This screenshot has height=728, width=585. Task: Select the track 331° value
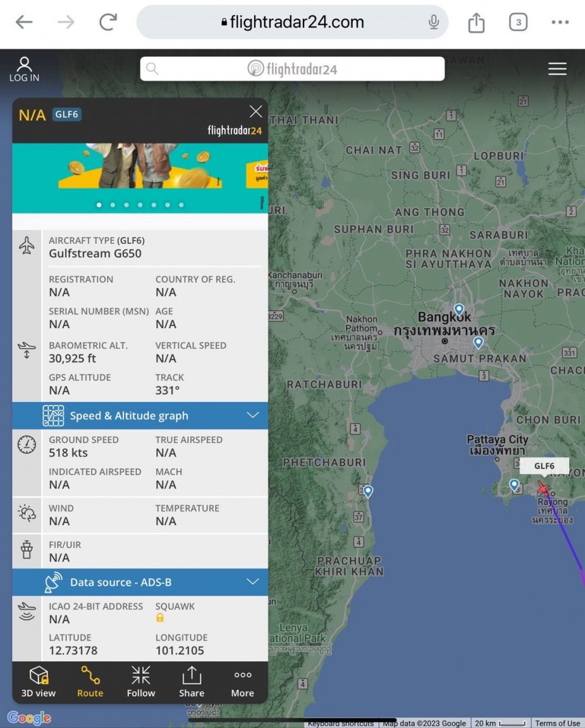pyautogui.click(x=167, y=391)
